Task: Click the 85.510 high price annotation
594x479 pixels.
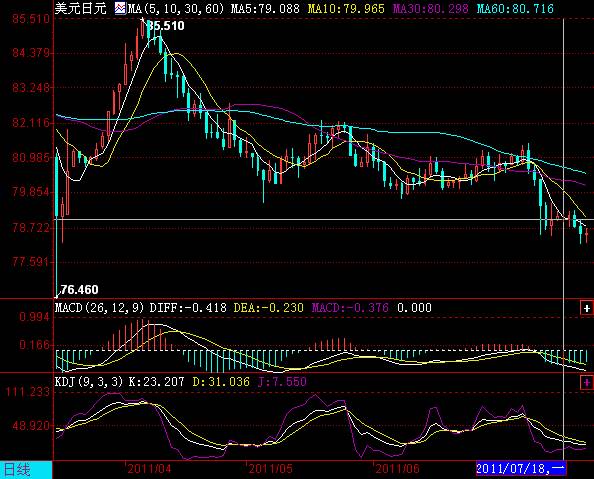Action: [x=166, y=26]
